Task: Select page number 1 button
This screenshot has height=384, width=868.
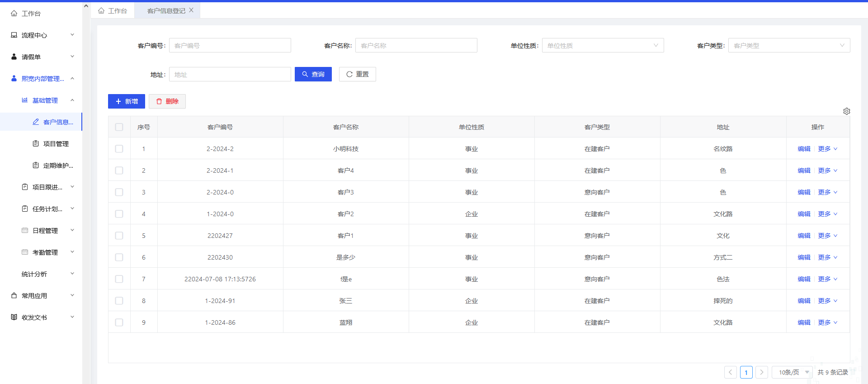Action: pyautogui.click(x=746, y=372)
